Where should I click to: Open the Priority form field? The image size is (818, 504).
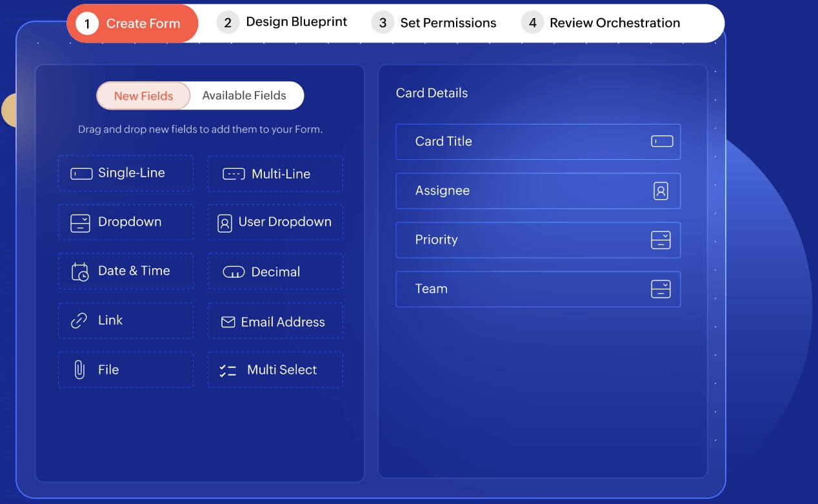538,240
